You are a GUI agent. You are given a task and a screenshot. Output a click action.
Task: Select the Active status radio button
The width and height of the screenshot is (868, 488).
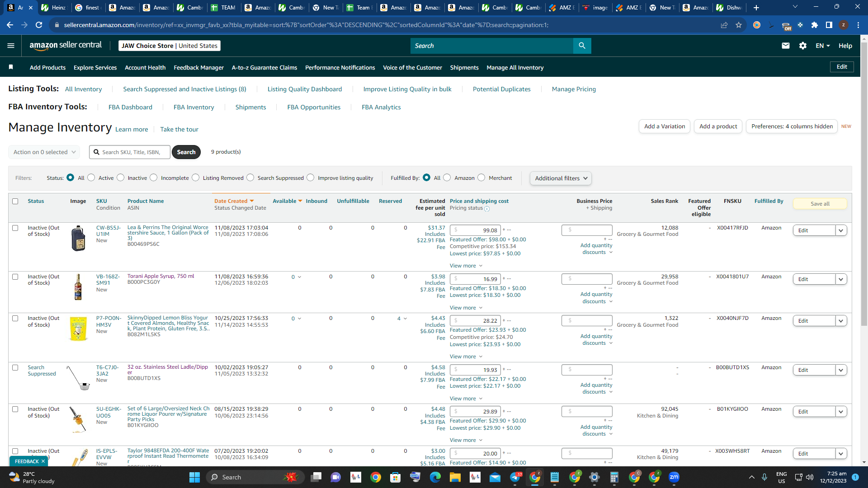coord(91,178)
